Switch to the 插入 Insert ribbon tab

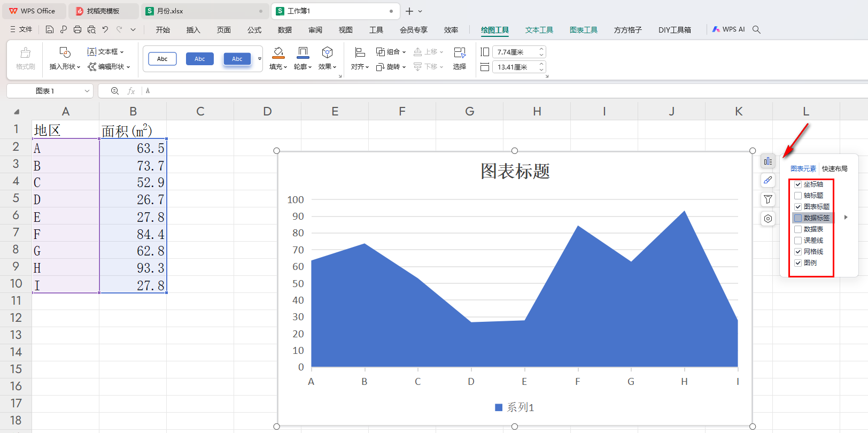pos(193,30)
